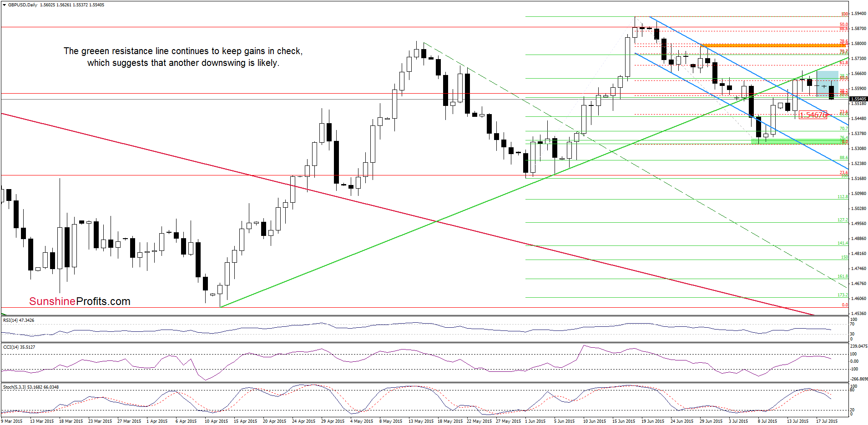868x425 pixels.
Task: Click the 20 Apr 2015 date label
Action: pyautogui.click(x=274, y=421)
